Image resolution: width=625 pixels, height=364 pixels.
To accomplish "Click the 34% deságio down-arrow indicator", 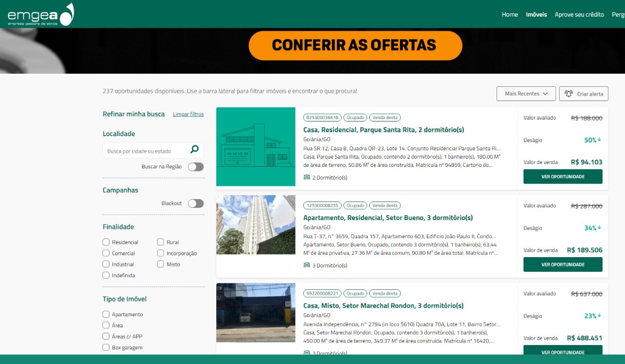I will tap(599, 228).
